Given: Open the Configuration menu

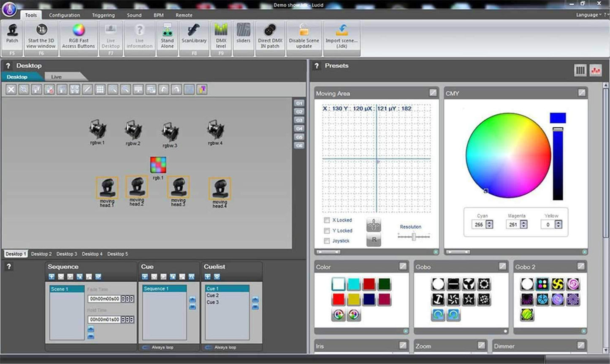Looking at the screenshot, I should point(64,15).
